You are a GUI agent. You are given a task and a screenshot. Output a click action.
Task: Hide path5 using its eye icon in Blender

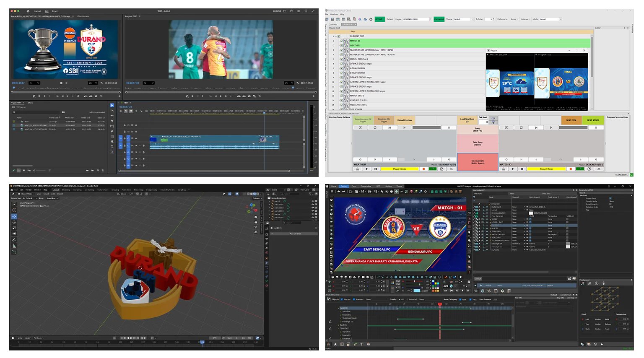[x=312, y=201]
